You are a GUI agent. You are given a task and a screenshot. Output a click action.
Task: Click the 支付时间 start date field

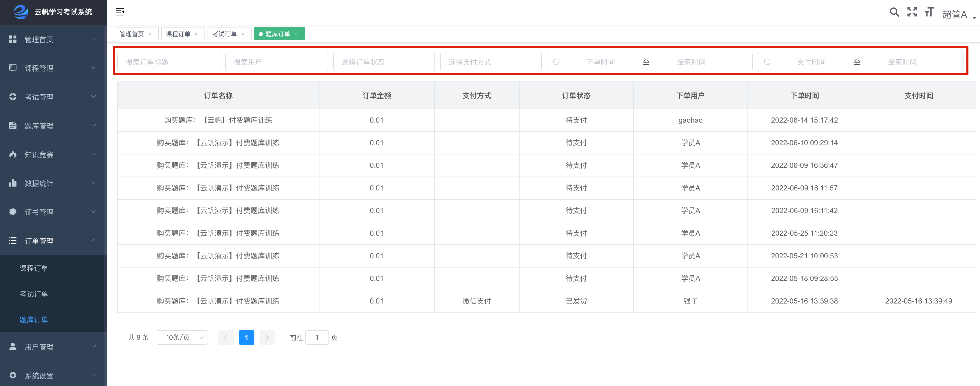pyautogui.click(x=812, y=62)
